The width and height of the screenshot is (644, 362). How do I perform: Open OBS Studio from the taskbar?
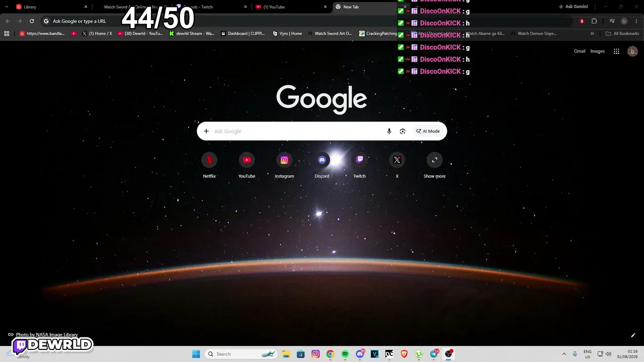tap(449, 354)
